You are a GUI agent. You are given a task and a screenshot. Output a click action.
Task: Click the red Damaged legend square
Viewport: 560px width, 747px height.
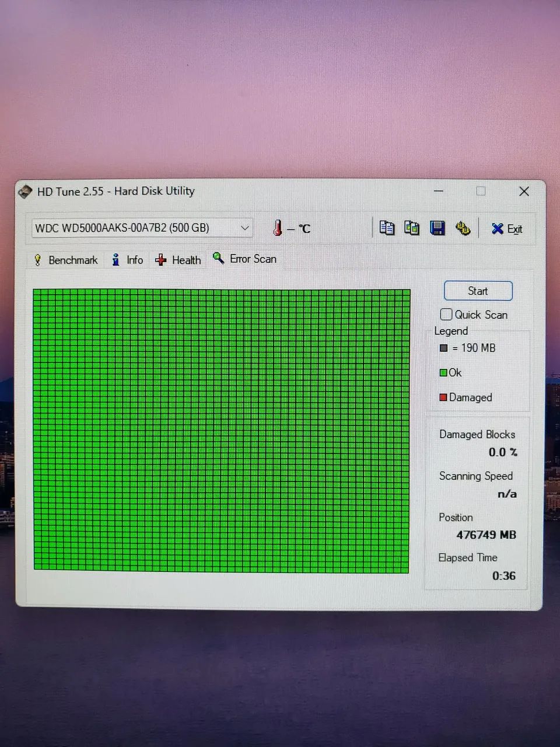pos(443,397)
